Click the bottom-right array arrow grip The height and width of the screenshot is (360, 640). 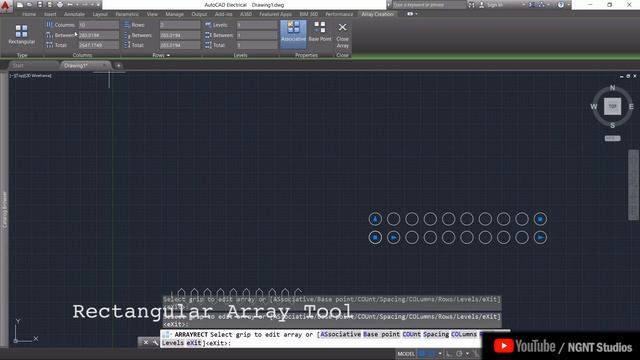coord(540,238)
